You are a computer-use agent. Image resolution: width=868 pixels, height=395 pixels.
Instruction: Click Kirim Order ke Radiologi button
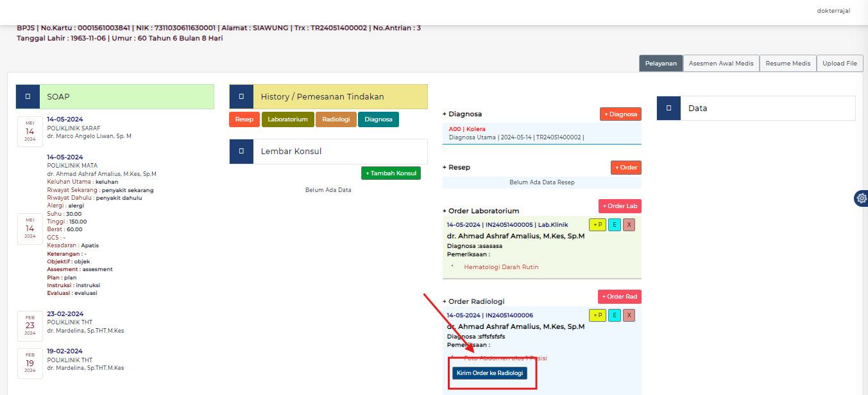[x=489, y=373]
